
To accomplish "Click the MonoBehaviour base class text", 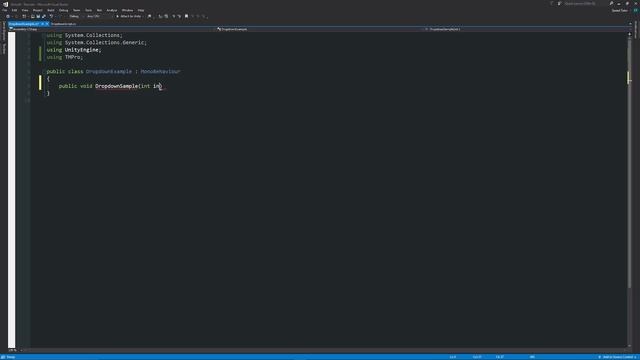I will 160,71.
